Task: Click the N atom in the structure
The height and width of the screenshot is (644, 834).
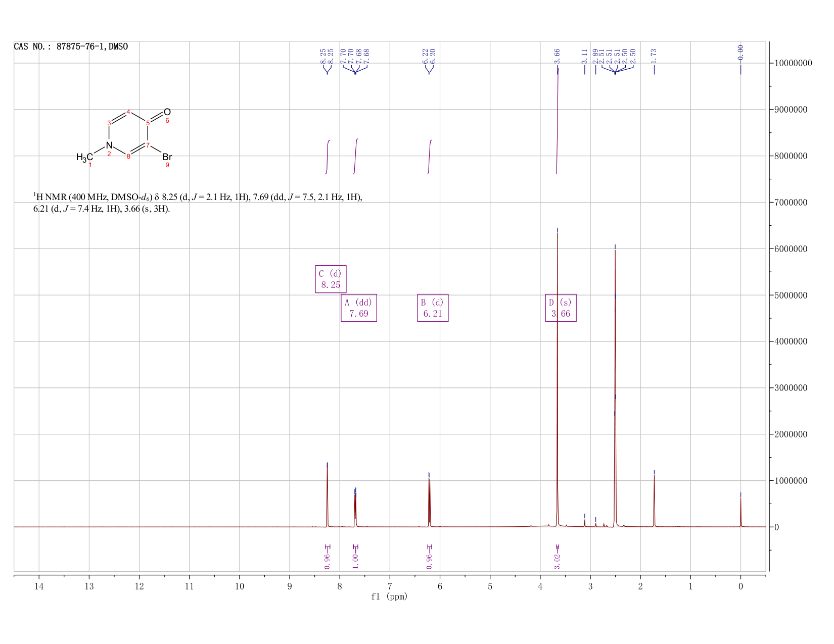Action: (x=109, y=145)
